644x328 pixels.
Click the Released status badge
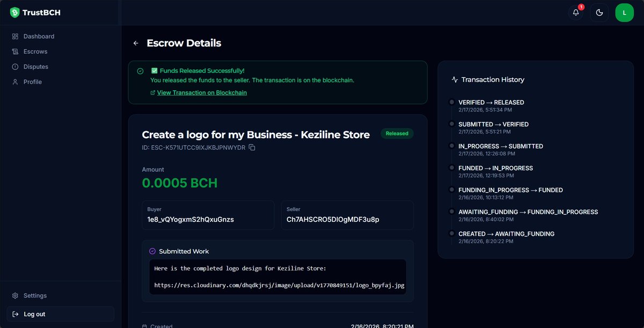[x=397, y=134]
